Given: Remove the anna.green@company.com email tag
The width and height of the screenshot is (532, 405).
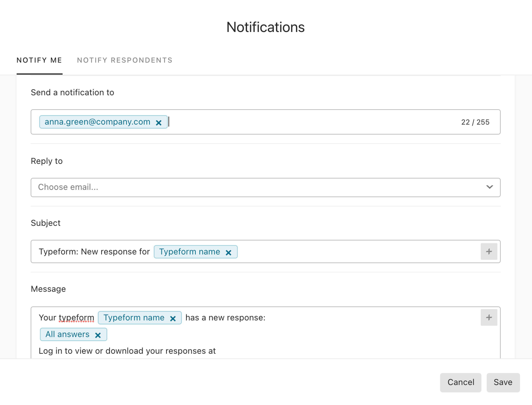Looking at the screenshot, I should pyautogui.click(x=158, y=123).
